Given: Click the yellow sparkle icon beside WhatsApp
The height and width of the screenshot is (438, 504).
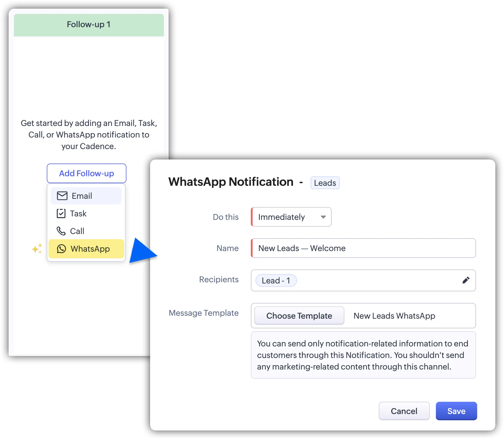Looking at the screenshot, I should tap(37, 248).
